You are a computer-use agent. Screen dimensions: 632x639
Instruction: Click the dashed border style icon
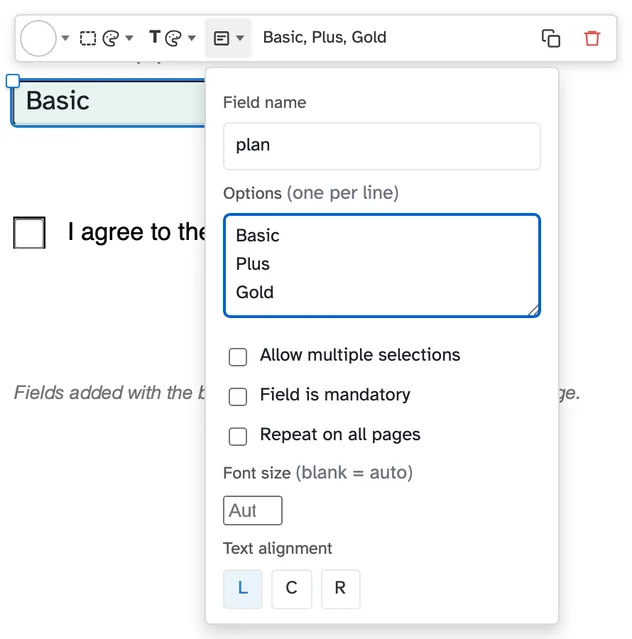tap(88, 38)
